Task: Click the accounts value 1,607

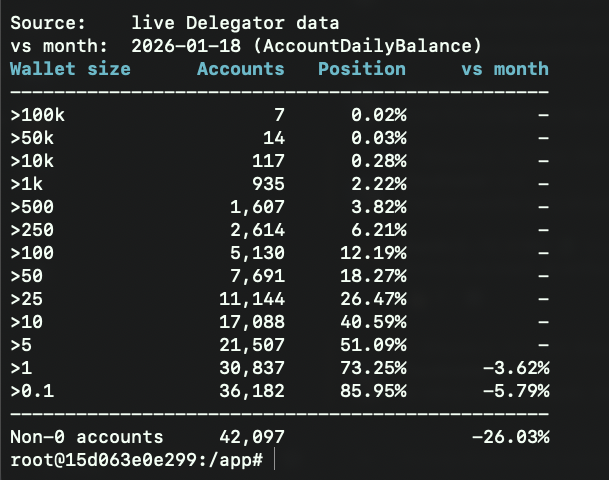Action: pyautogui.click(x=258, y=207)
